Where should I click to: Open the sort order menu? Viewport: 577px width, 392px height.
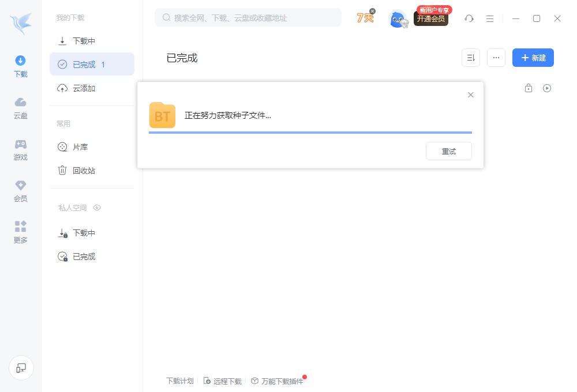pos(470,58)
